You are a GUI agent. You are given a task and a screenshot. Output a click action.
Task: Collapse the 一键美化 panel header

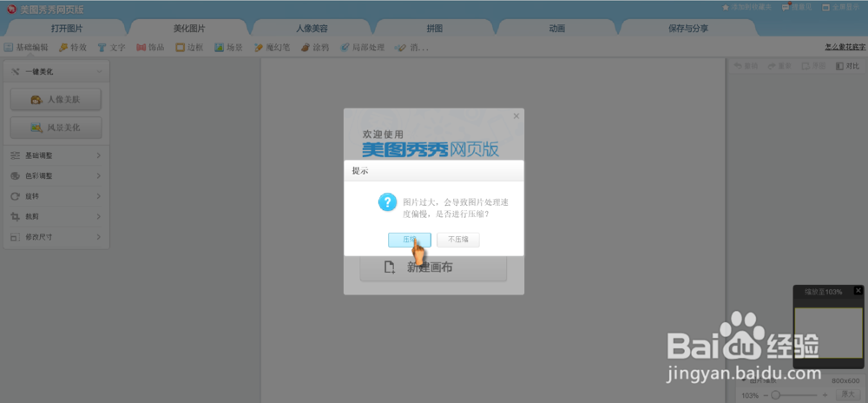pyautogui.click(x=56, y=71)
